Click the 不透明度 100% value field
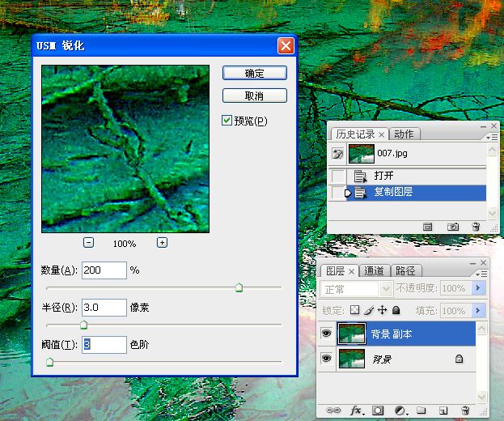This screenshot has width=504, height=421. [455, 288]
